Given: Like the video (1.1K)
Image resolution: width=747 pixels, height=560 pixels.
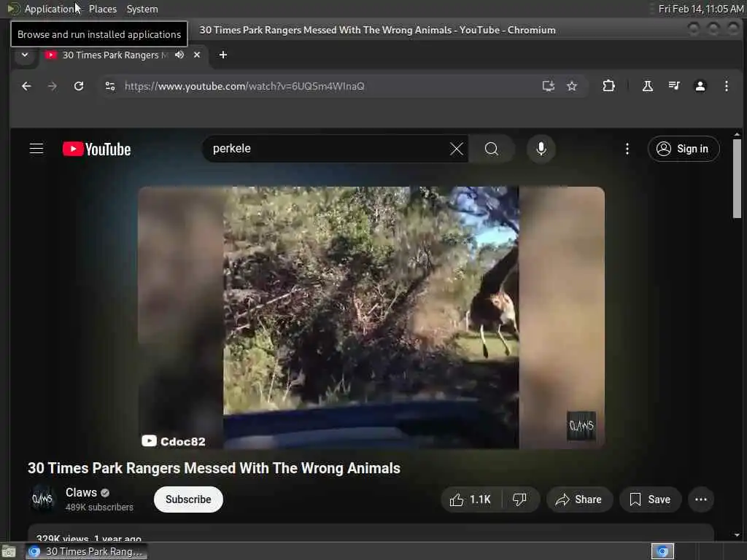Looking at the screenshot, I should pos(471,499).
